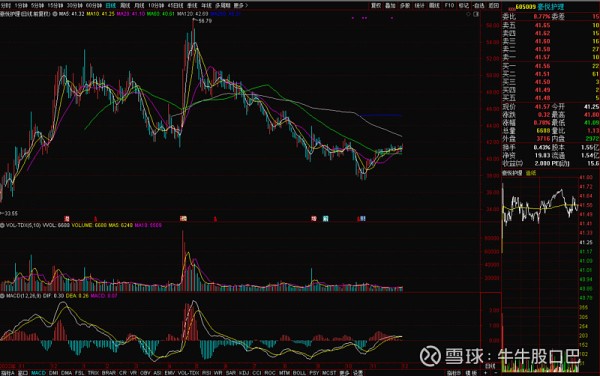
Task: Toggle the 叠加 overlay button
Action: click(x=390, y=6)
